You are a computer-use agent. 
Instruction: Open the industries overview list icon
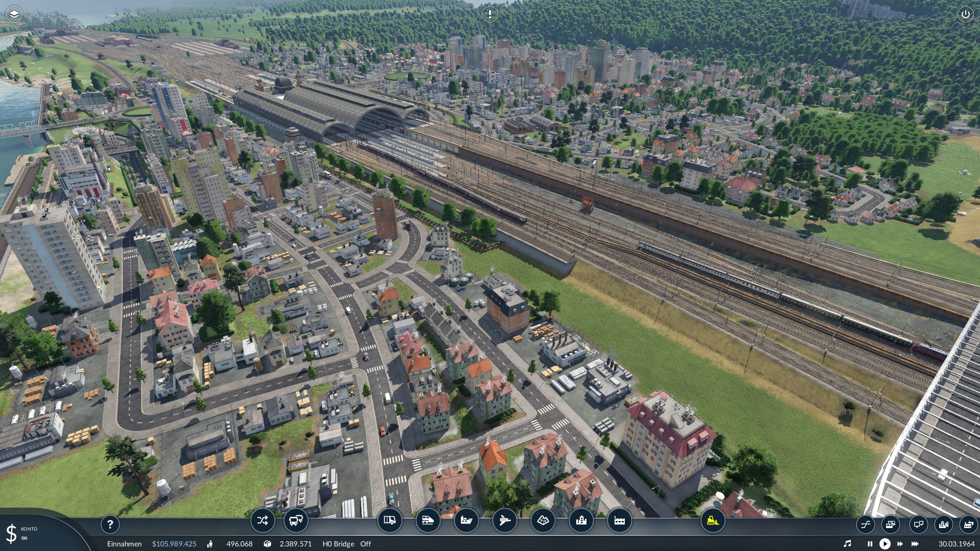[x=968, y=524]
